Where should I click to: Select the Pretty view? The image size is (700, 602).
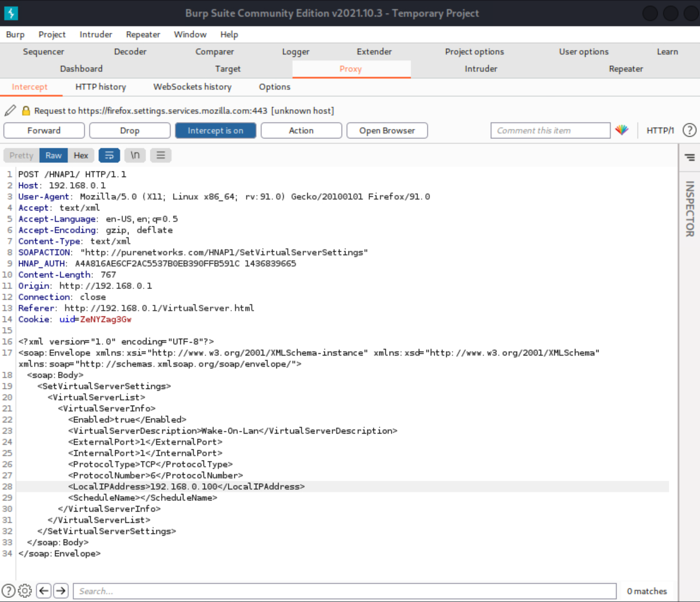point(21,155)
